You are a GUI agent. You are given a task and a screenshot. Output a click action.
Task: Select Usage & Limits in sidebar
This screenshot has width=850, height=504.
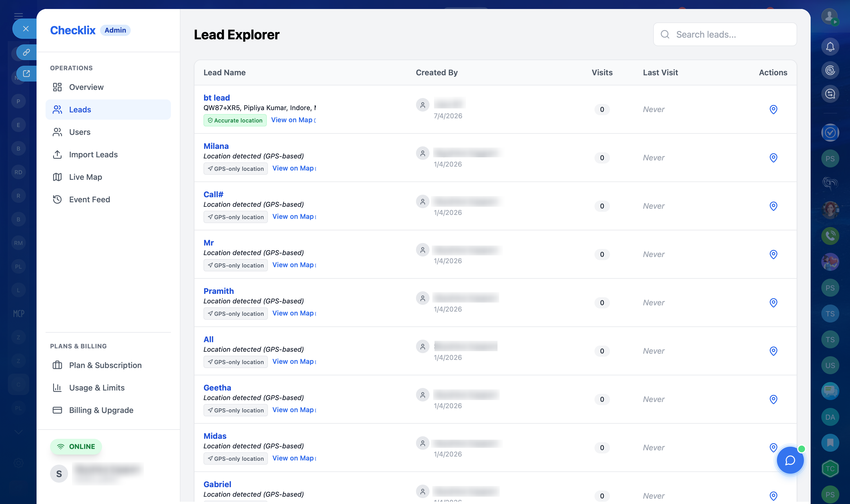click(x=96, y=387)
